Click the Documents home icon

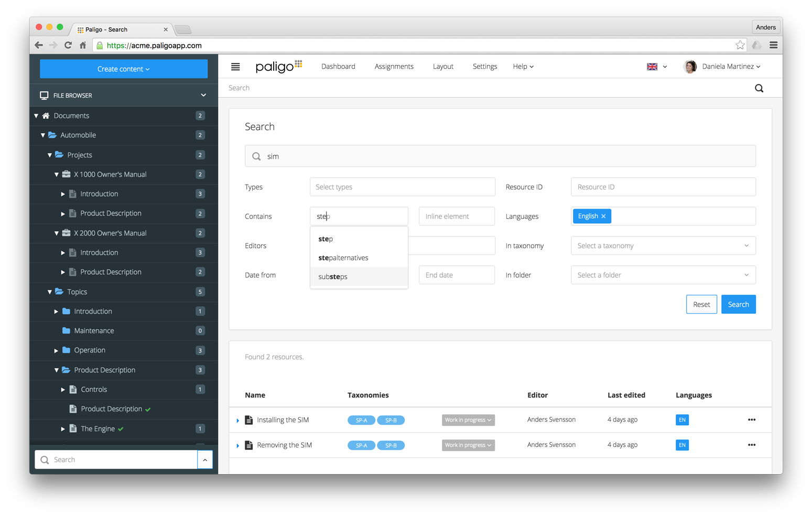click(x=46, y=115)
